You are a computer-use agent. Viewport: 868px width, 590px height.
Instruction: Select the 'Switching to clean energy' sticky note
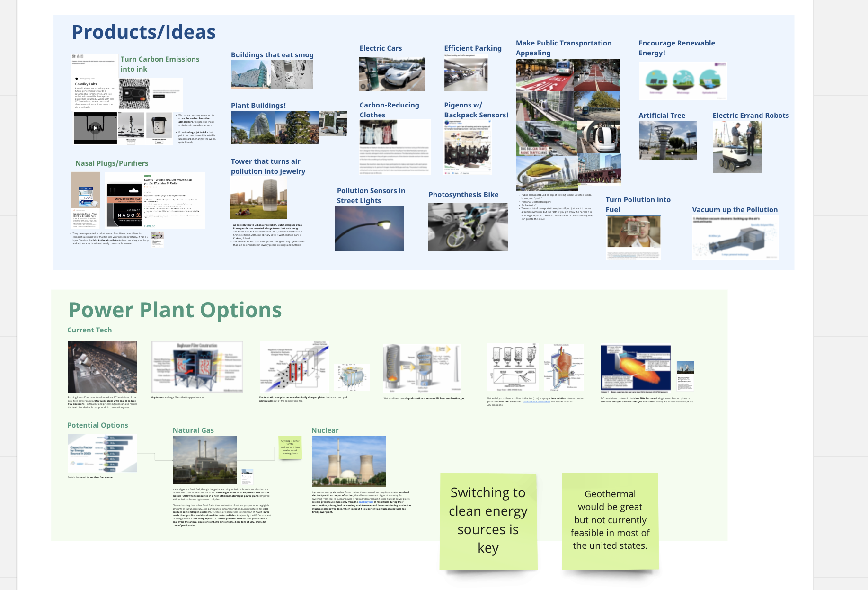pyautogui.click(x=488, y=521)
